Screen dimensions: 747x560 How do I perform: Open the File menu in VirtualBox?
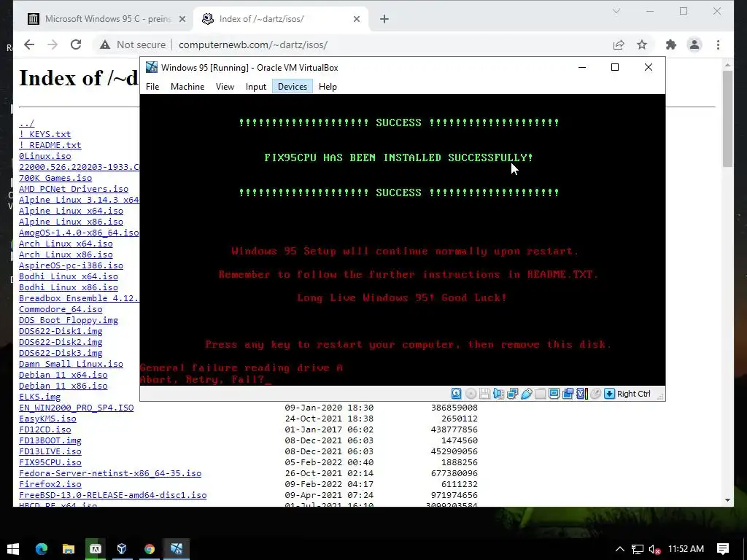[x=152, y=87]
